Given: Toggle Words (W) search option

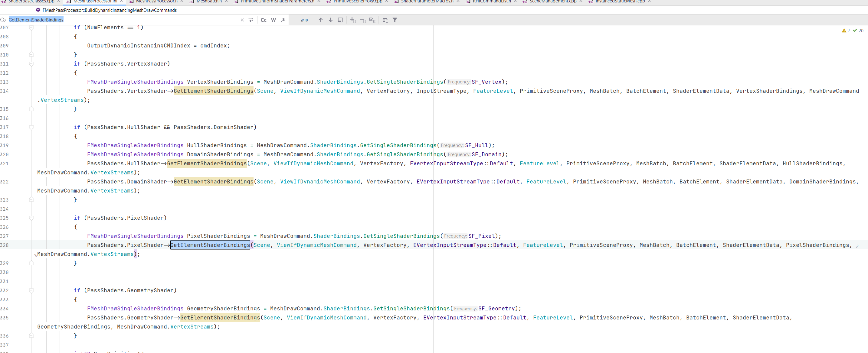Looking at the screenshot, I should [273, 20].
